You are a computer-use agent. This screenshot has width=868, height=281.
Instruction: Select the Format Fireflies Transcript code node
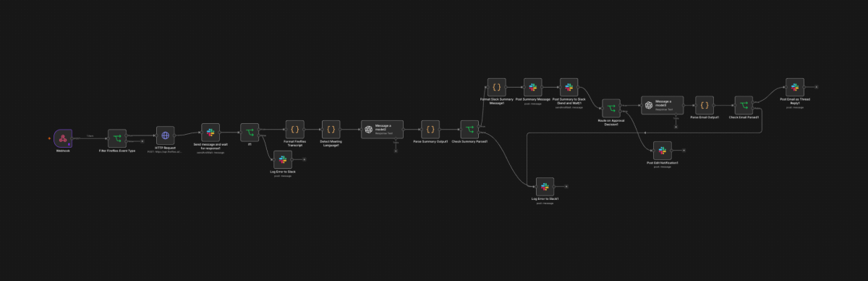point(295,130)
